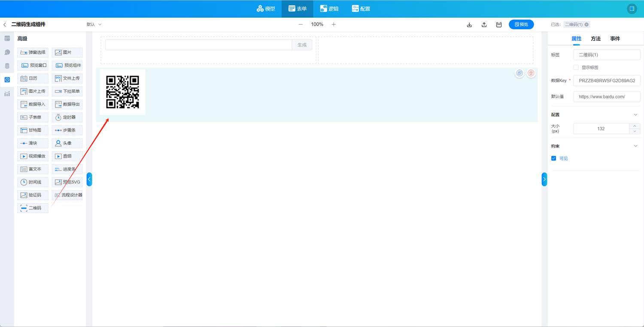Collapse the right properties panel
The width and height of the screenshot is (644, 327).
coord(544,179)
